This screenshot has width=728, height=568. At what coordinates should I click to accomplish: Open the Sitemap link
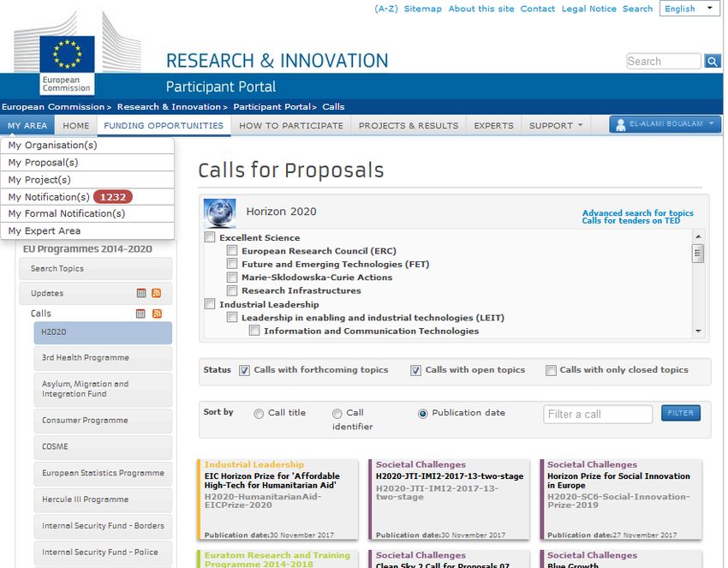coord(423,9)
